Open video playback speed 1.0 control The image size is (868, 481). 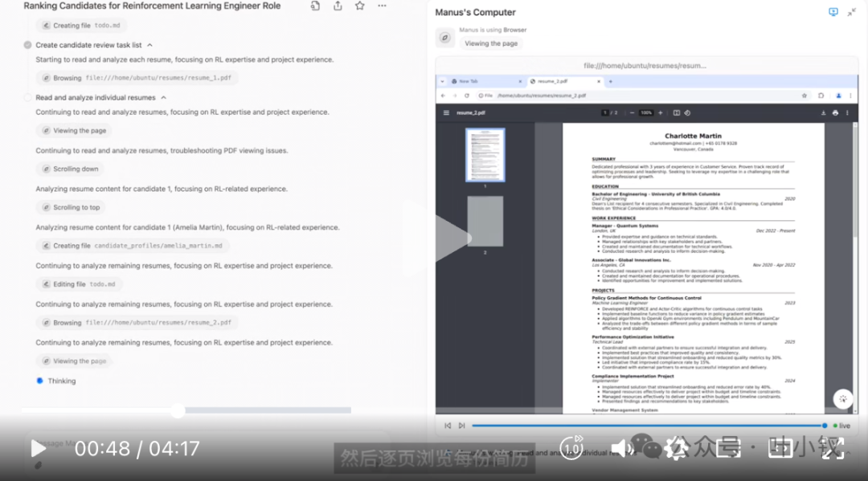(572, 447)
